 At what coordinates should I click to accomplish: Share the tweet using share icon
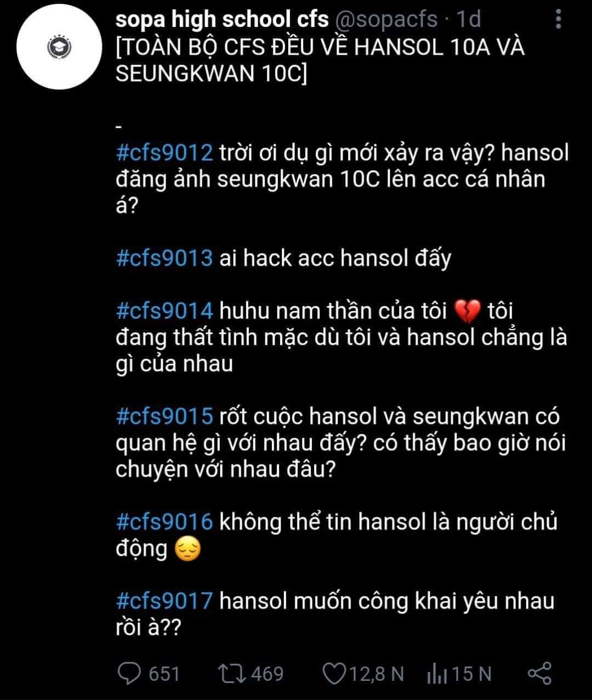pyautogui.click(x=539, y=674)
